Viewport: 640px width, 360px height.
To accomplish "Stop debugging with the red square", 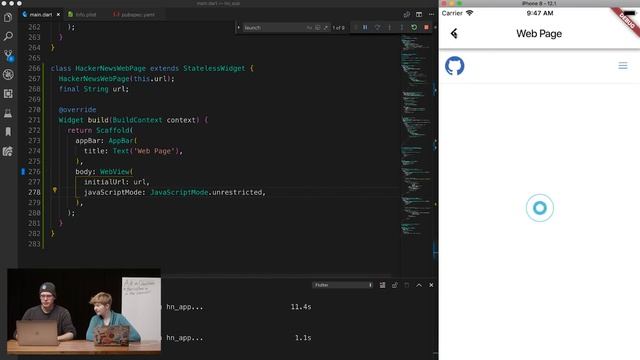I will tap(426, 27).
